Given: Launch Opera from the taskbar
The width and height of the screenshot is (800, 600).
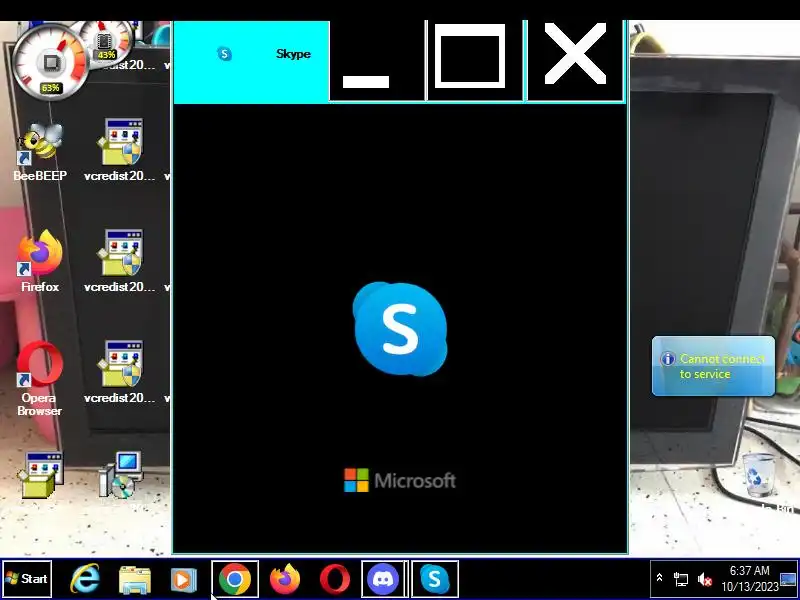Looking at the screenshot, I should pos(335,579).
